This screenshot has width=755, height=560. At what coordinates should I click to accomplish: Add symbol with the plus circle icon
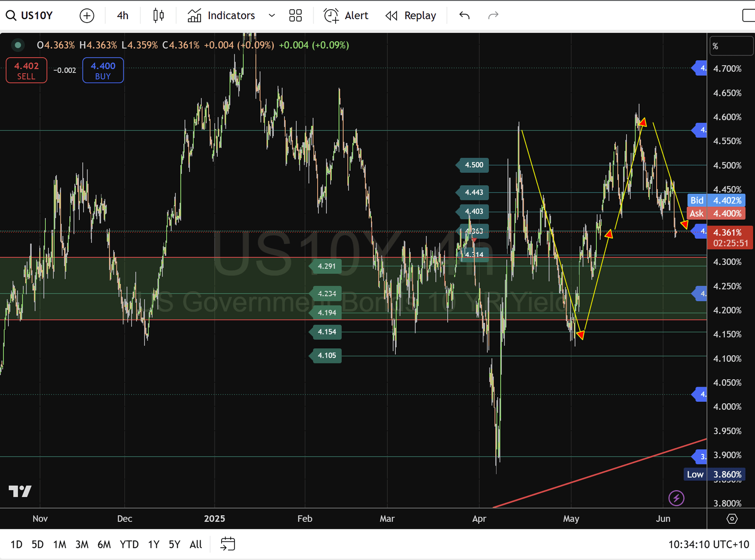click(x=87, y=16)
